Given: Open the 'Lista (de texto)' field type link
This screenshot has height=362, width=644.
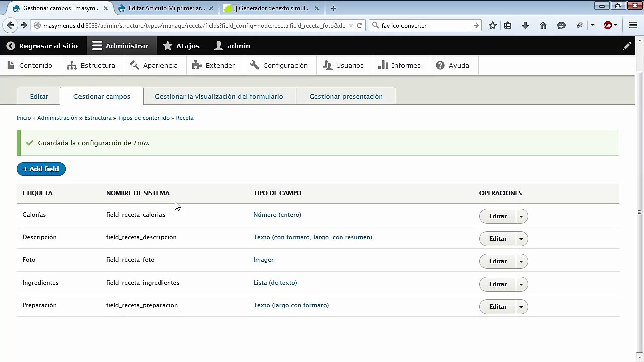Looking at the screenshot, I should (275, 283).
